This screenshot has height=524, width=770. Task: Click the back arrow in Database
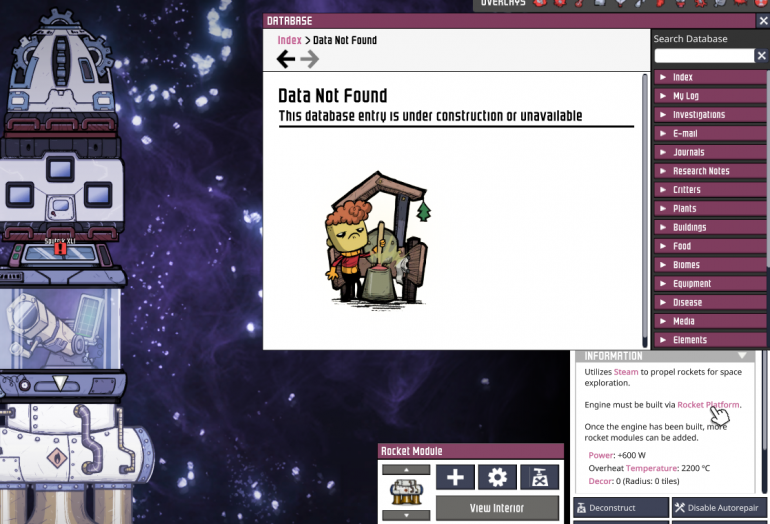point(286,59)
